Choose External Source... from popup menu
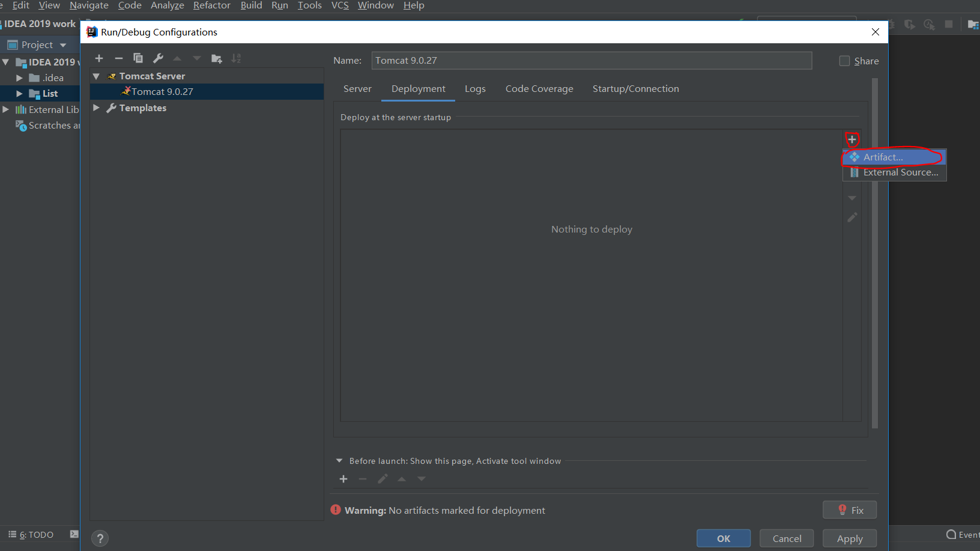 point(895,172)
